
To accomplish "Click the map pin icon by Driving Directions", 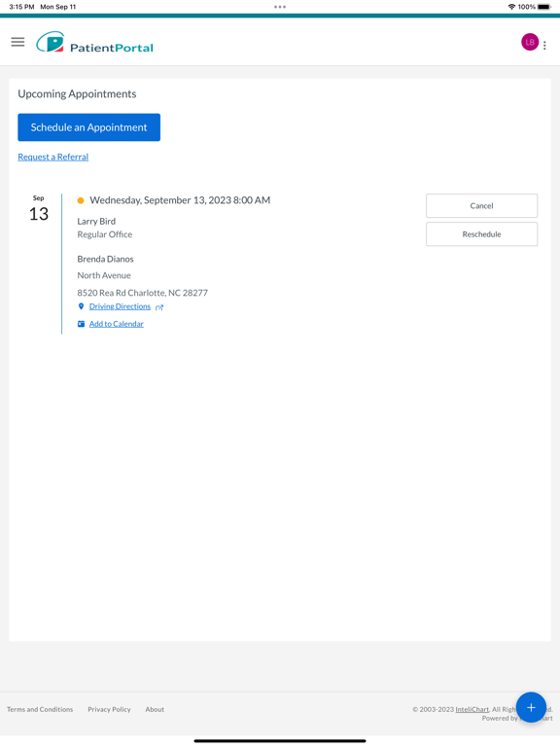I will coord(81,306).
